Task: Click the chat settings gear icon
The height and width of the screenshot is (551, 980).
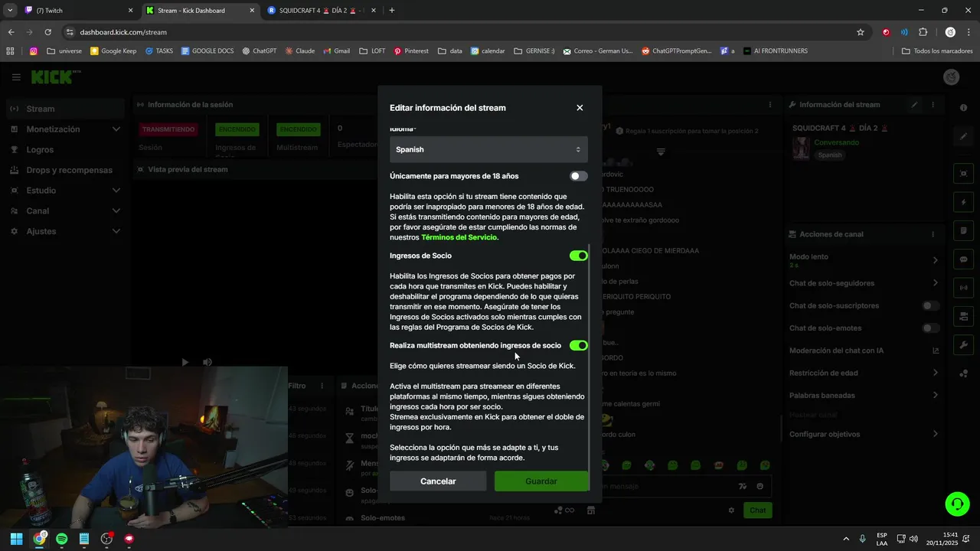Action: coord(731,510)
